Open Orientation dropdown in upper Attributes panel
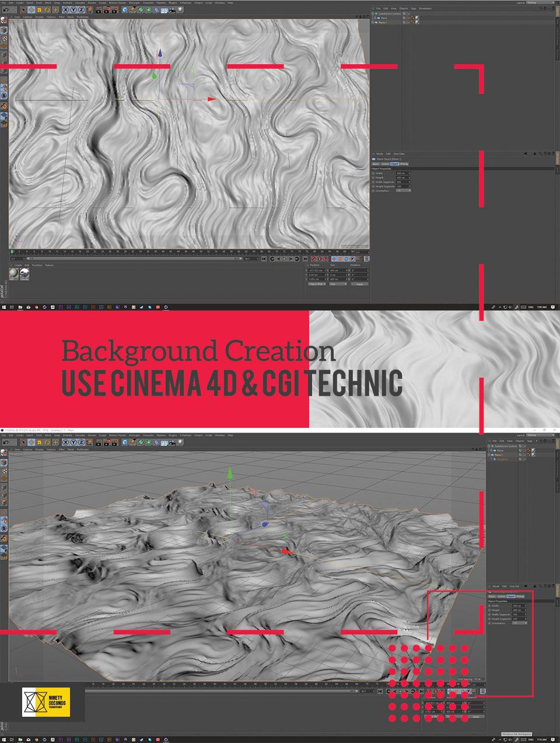 pyautogui.click(x=403, y=191)
